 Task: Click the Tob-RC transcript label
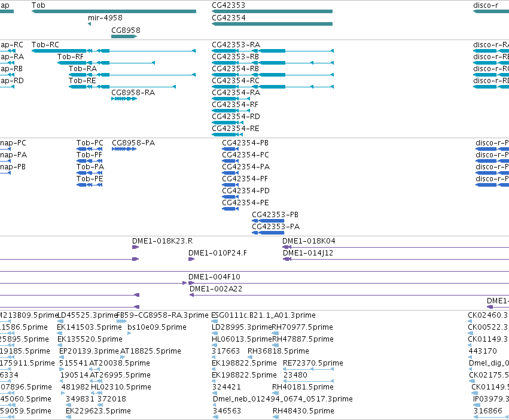pyautogui.click(x=45, y=45)
